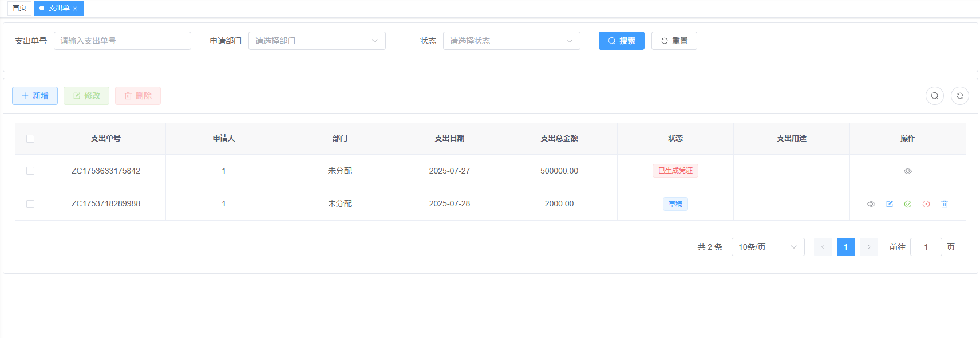Click the green approve checkmark icon

coord(907,204)
